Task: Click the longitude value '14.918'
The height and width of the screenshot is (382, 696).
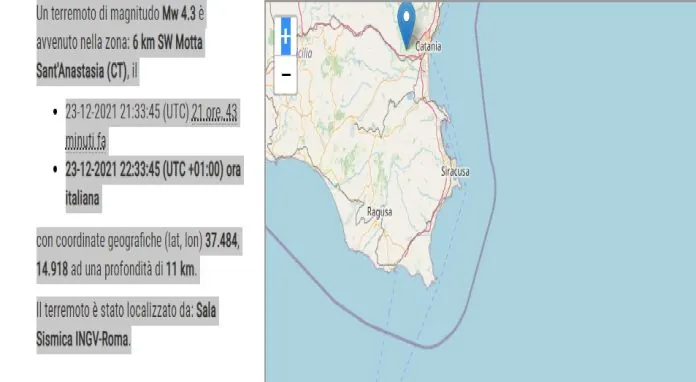Action: 52,269
